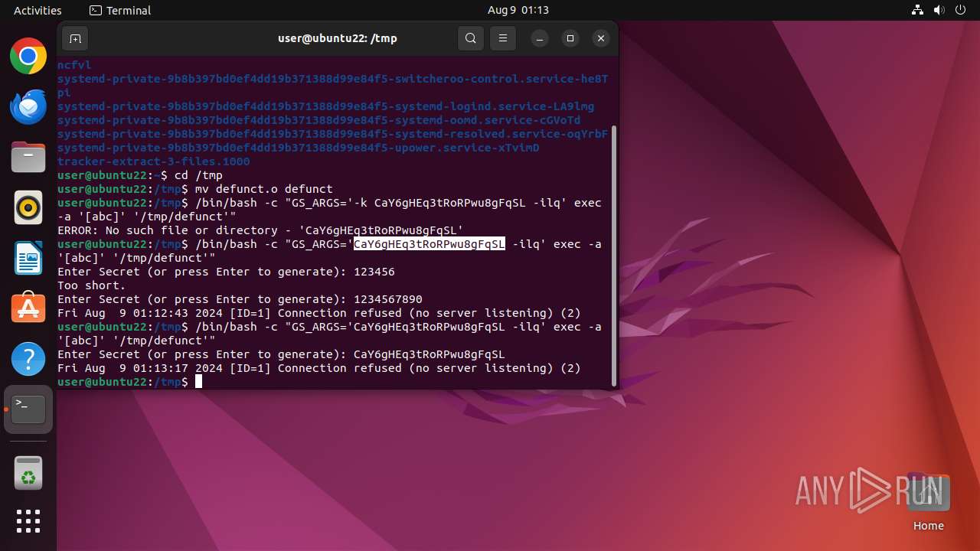Launch Thunderbird Mail from the dock

coord(28,106)
